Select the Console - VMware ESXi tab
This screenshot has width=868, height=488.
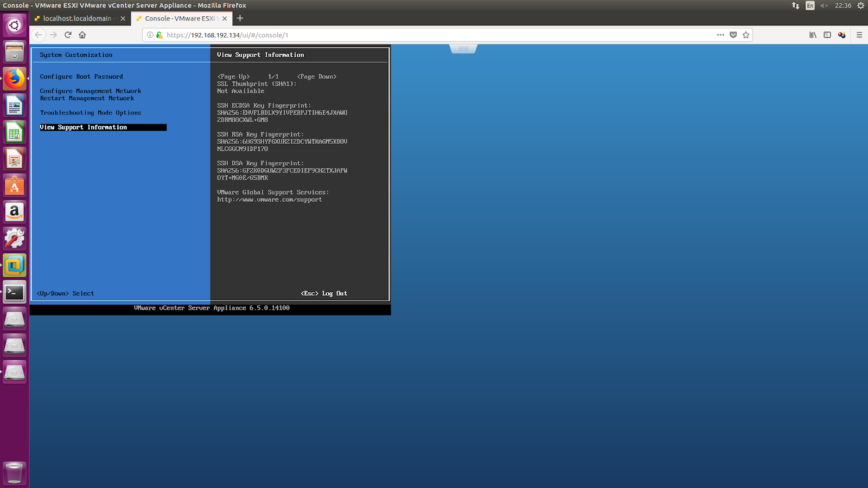click(179, 18)
